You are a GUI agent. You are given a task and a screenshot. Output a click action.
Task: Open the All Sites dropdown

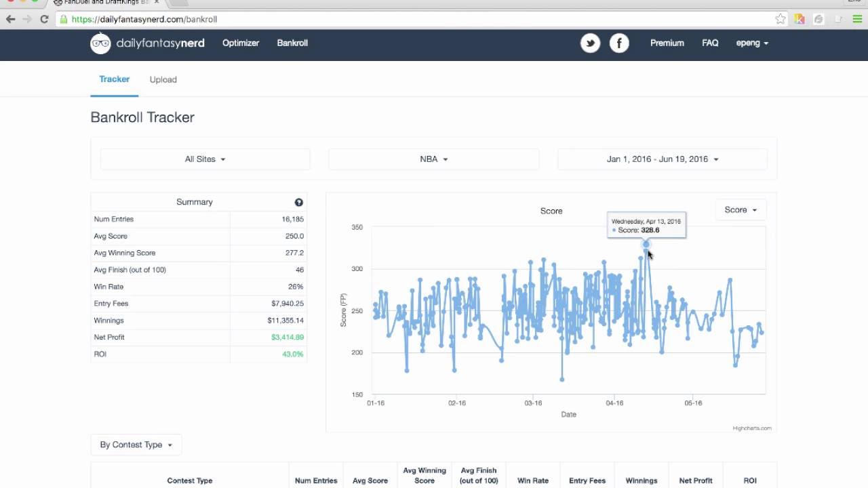[205, 159]
